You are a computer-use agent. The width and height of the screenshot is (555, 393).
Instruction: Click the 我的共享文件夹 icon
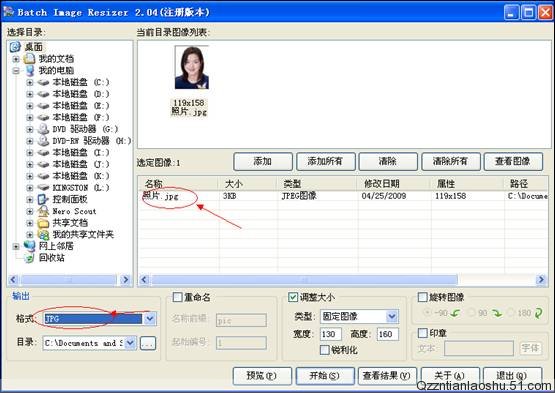click(43, 234)
